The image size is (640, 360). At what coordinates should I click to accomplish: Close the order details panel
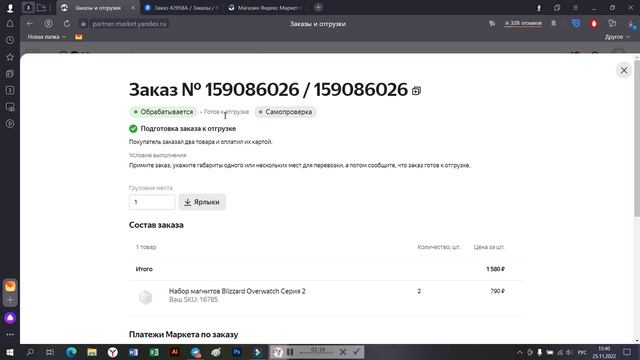point(624,71)
